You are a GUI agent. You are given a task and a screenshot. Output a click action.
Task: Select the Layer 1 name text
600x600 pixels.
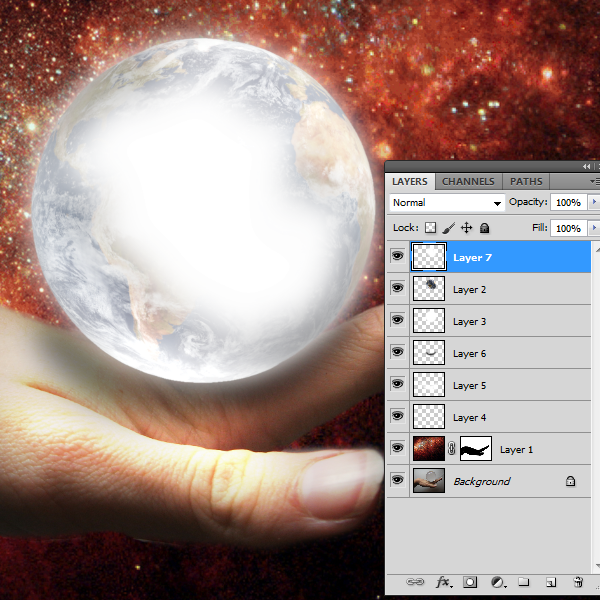pyautogui.click(x=516, y=450)
